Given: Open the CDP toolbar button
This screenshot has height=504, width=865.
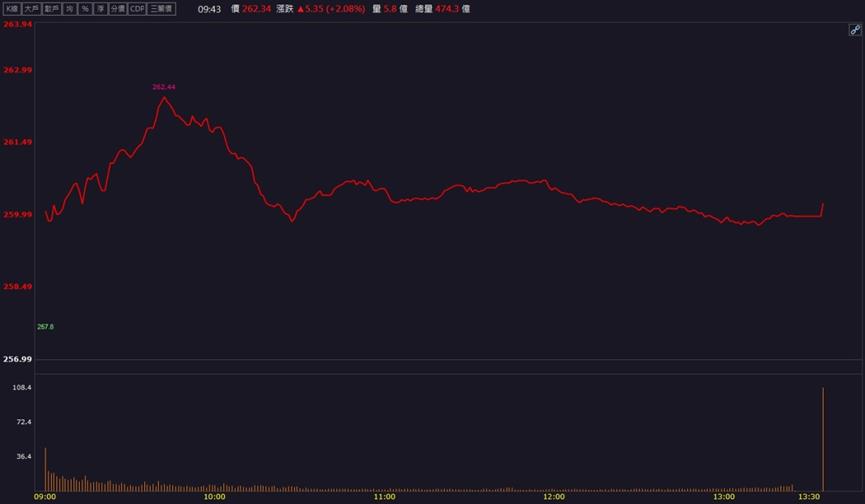Looking at the screenshot, I should pyautogui.click(x=137, y=9).
